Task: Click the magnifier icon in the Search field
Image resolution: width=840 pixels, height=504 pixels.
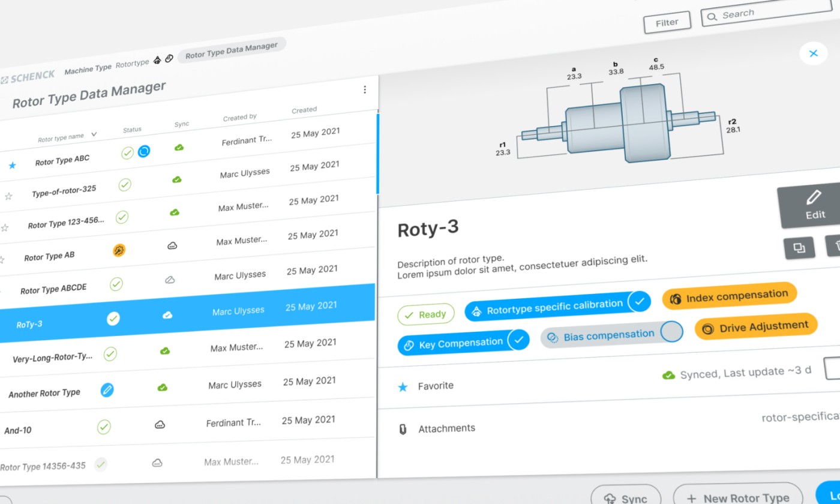Action: point(712,17)
